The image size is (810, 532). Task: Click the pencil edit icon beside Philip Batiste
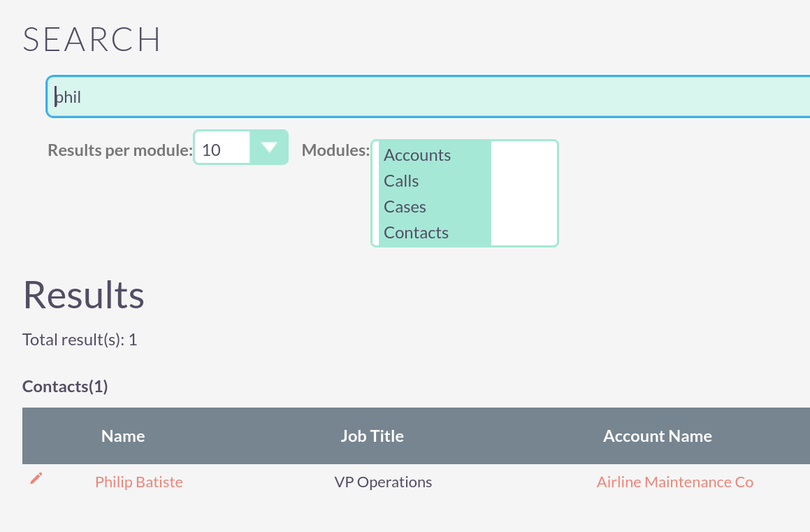(x=36, y=479)
